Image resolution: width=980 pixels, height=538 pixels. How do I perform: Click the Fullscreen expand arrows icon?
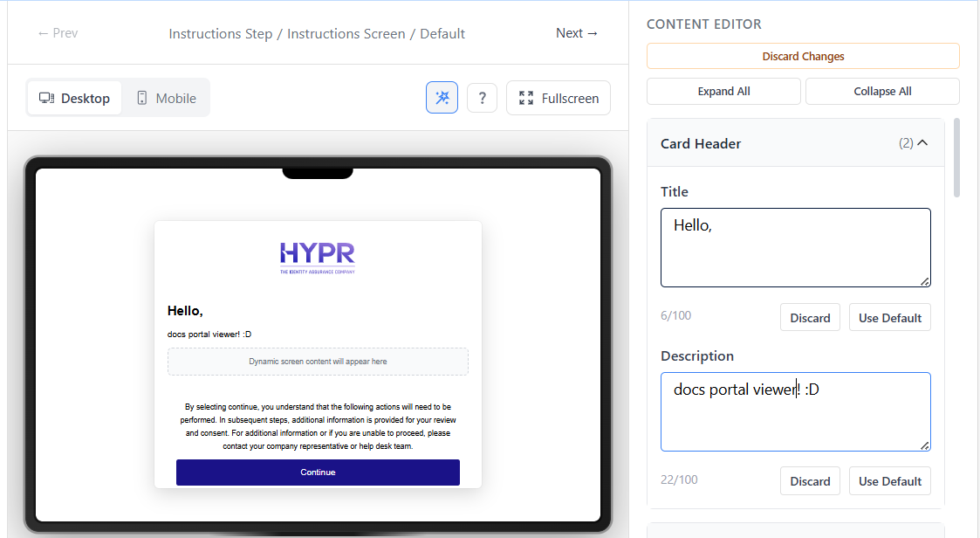pos(526,99)
